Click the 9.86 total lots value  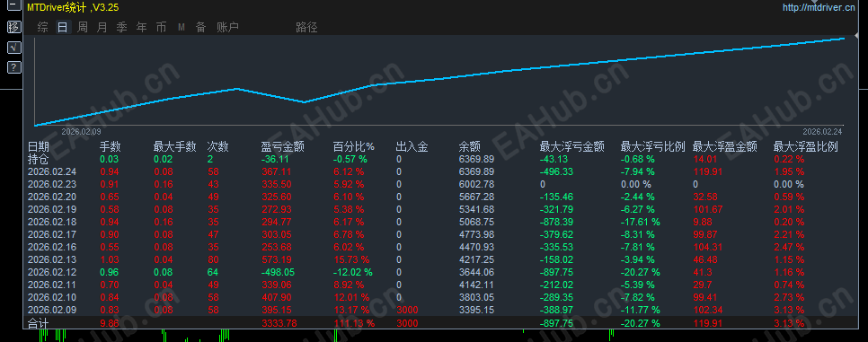pos(109,323)
